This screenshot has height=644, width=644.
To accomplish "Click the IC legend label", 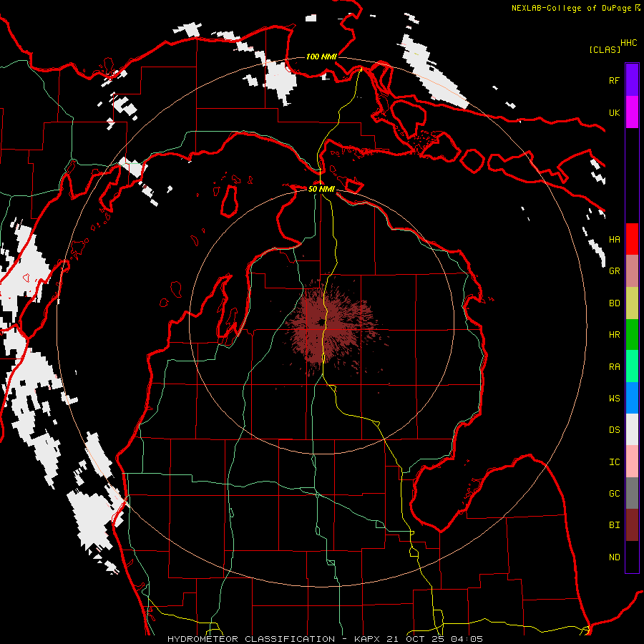I will click(x=614, y=462).
